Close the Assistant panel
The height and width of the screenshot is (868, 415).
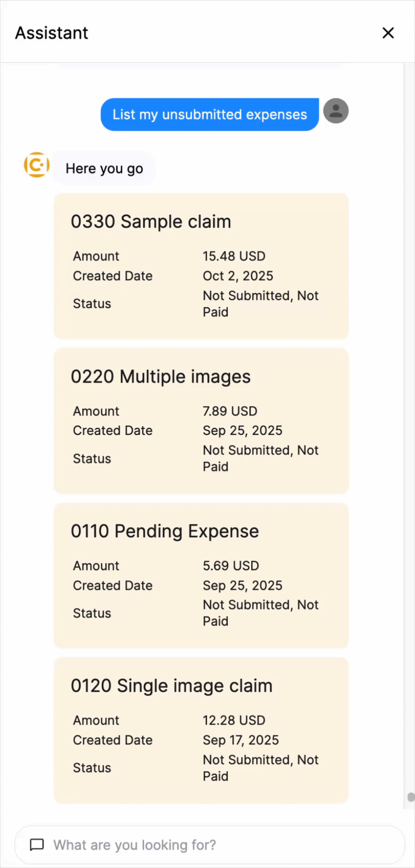[x=388, y=33]
